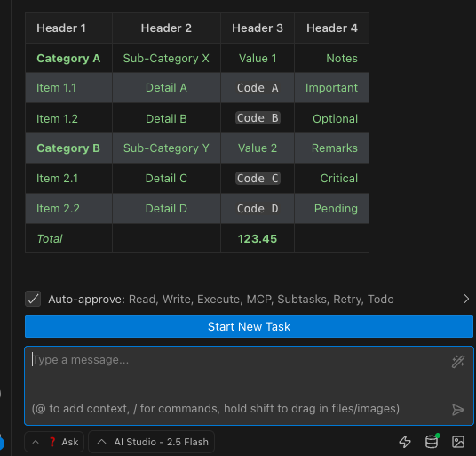Click the Auto-approve options list text
Viewport: 476px width, 456px height.
(x=261, y=300)
